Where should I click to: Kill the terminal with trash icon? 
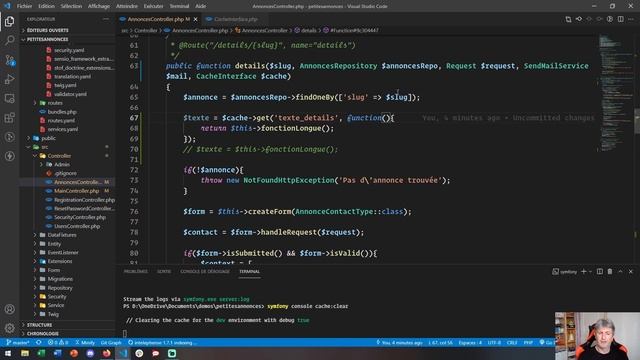pos(610,271)
